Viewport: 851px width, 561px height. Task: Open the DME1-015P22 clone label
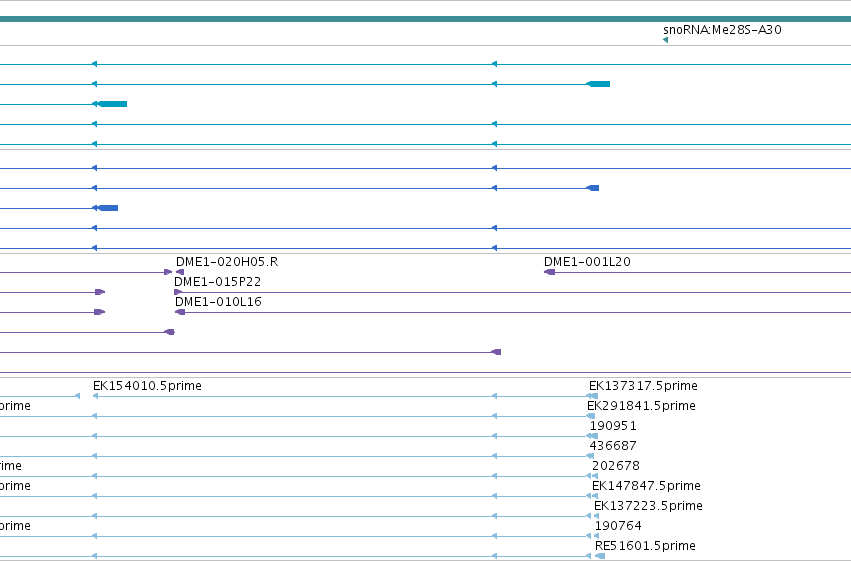pos(217,282)
